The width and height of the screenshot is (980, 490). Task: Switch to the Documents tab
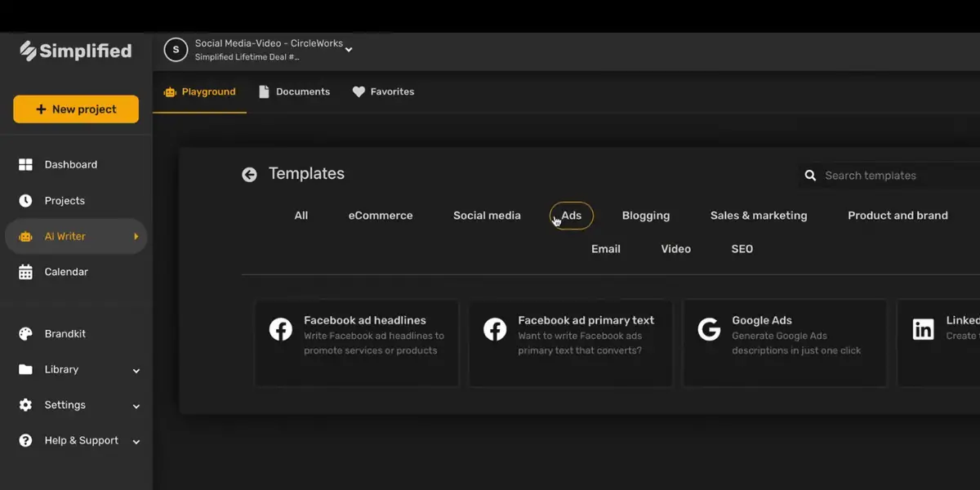coord(294,92)
